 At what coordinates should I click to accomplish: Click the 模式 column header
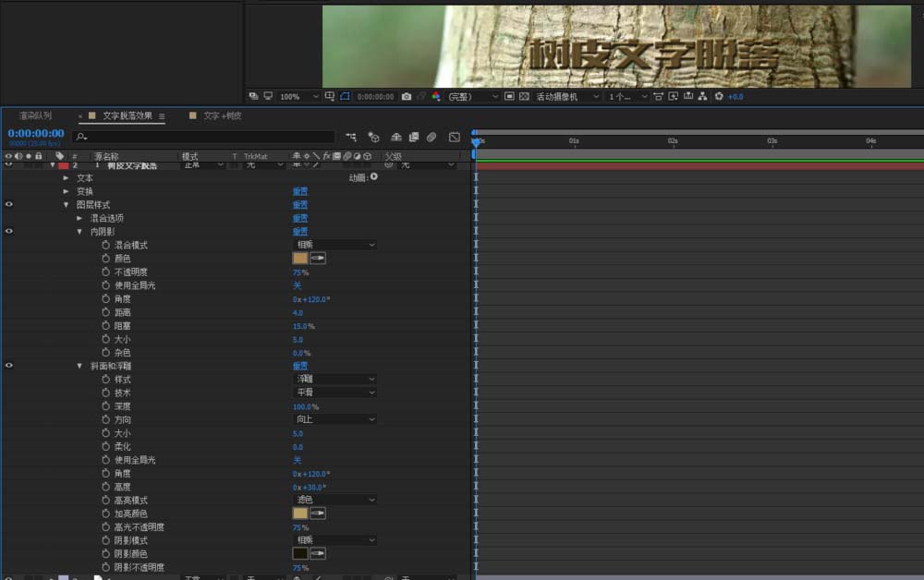tap(189, 157)
